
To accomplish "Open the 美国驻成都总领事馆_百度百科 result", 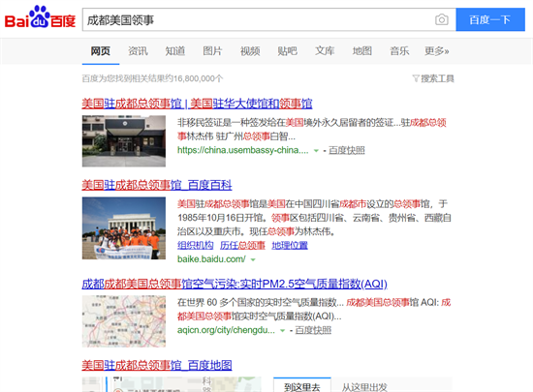I will click(x=157, y=185).
